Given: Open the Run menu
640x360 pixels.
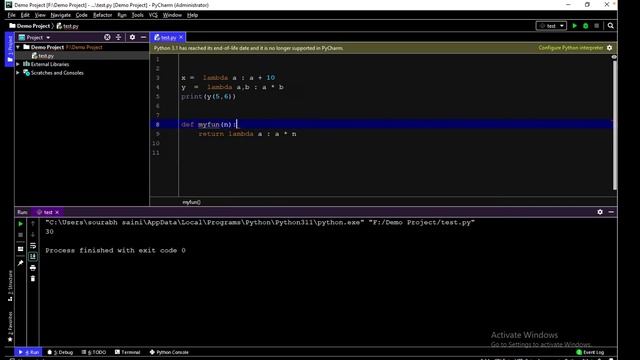Looking at the screenshot, I should coord(122,15).
